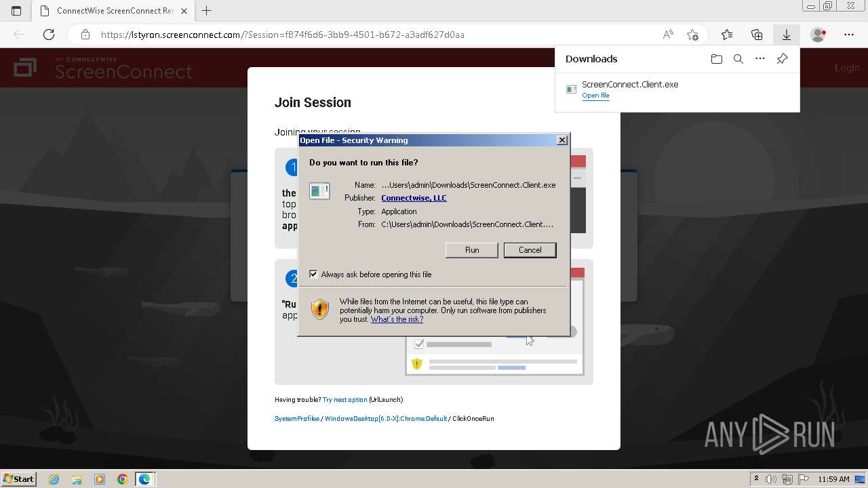868x488 pixels.
Task: Launch Internet Explorer from taskbar
Action: click(x=54, y=479)
